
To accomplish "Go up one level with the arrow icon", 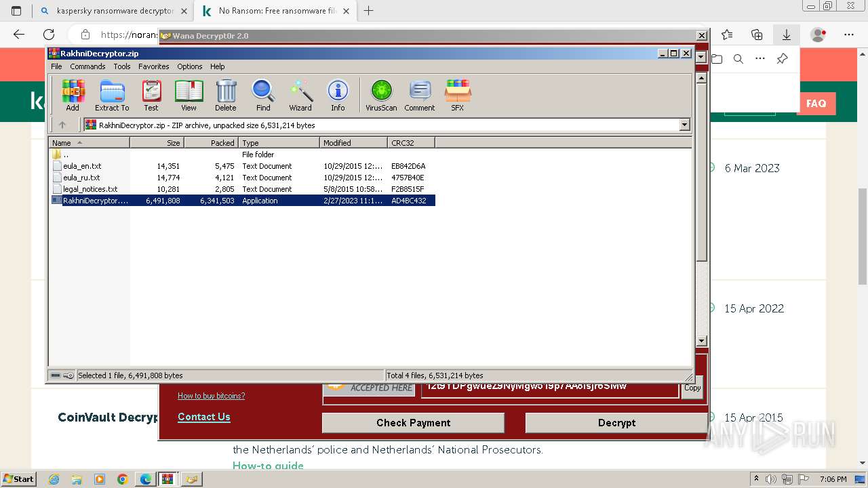I will 62,125.
